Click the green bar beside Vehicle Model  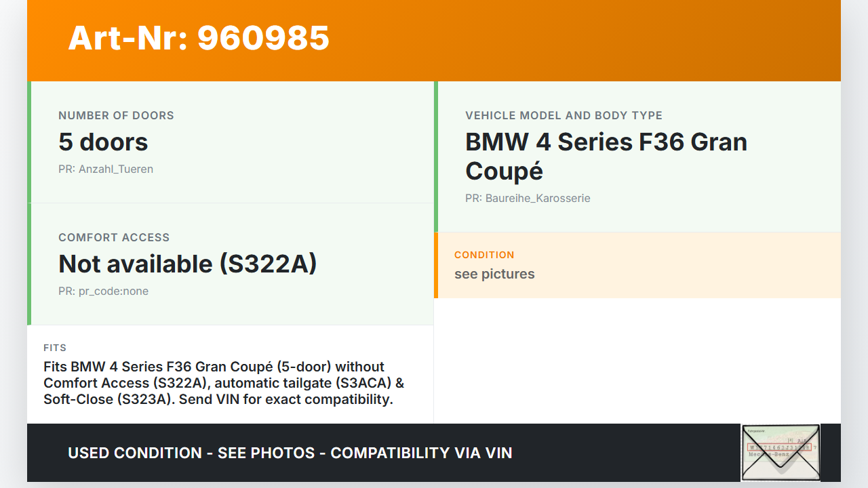point(436,157)
